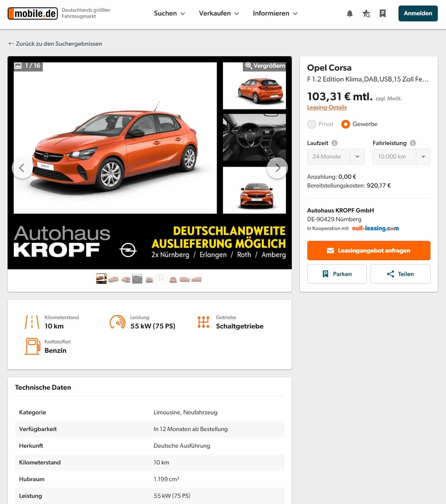The image size is (446, 504).
Task: Select the Privat radio option
Action: 311,124
